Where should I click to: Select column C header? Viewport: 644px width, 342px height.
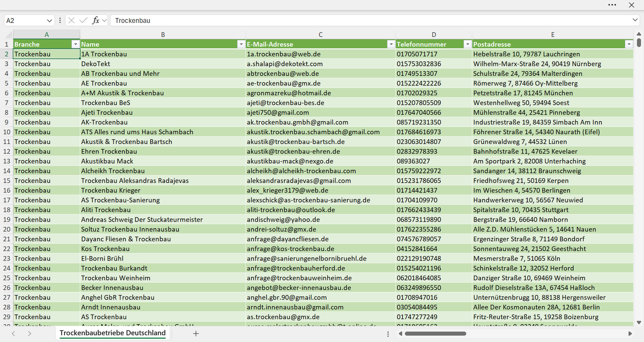click(321, 34)
